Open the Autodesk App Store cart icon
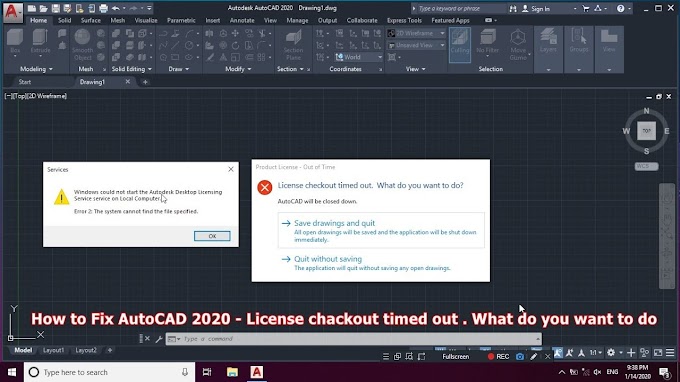This screenshot has height=382, width=680. 586,8
